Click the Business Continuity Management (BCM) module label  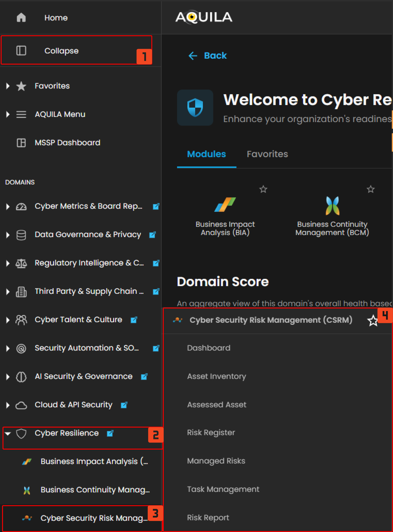tap(332, 228)
